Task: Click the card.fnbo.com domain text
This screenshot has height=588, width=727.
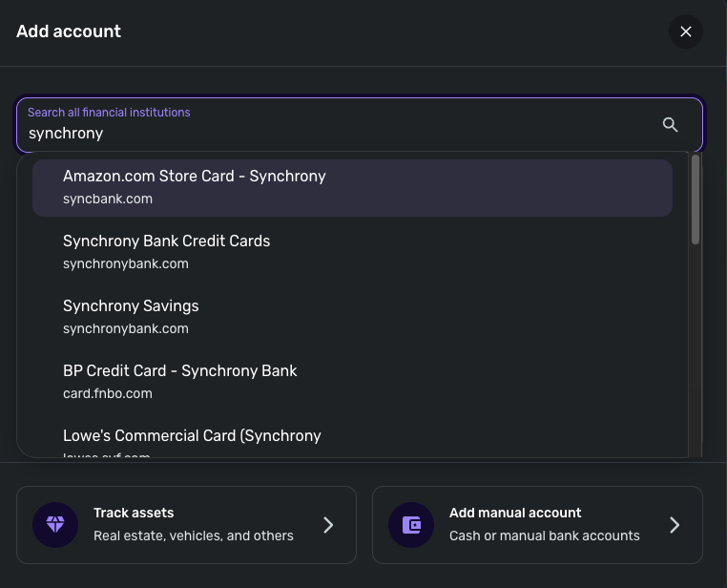Action: coord(108,393)
